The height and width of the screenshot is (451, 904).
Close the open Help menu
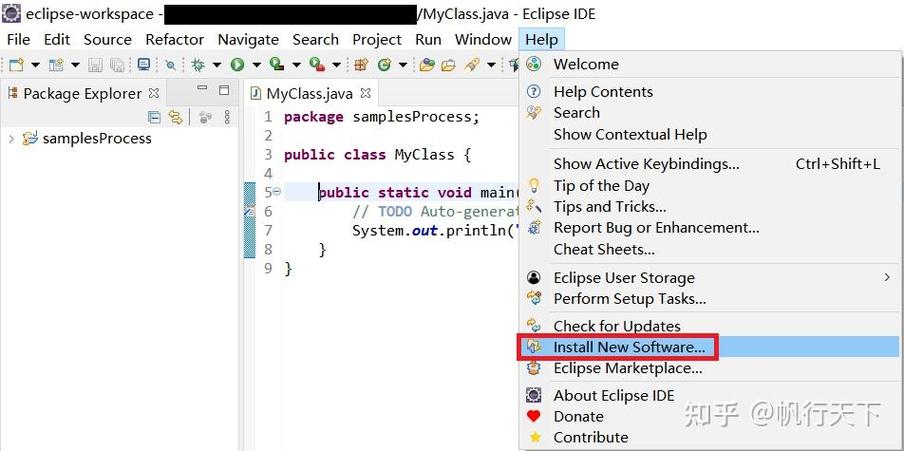[542, 40]
